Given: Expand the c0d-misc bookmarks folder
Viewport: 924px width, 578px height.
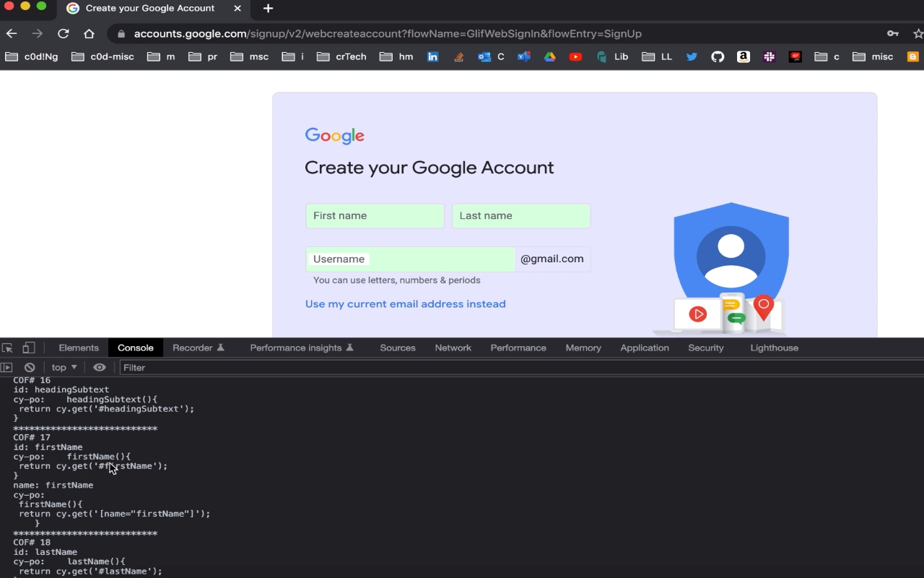Looking at the screenshot, I should [x=103, y=56].
